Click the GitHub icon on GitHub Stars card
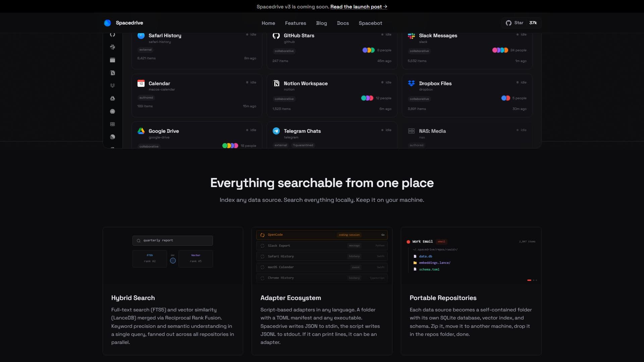This screenshot has width=644, height=362. point(276,36)
